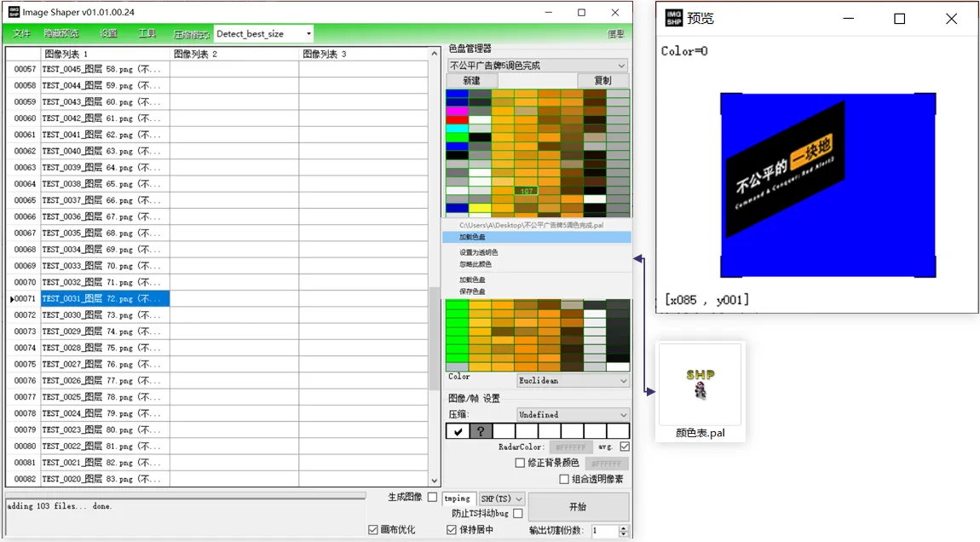
Task: Choose the highlighted 加载色盘 context menu entry
Action: 537,237
